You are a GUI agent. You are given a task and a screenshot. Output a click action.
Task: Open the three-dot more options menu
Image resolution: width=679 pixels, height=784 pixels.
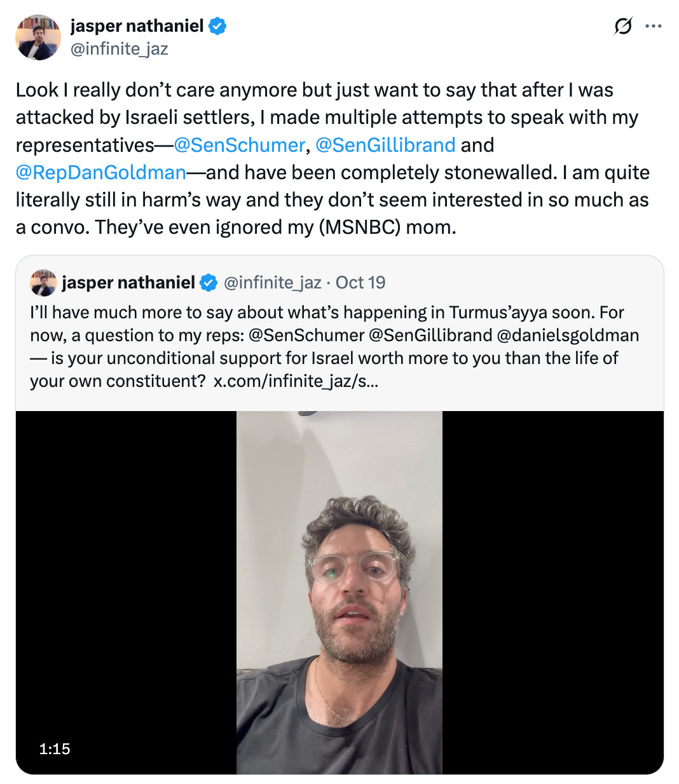[x=653, y=26]
